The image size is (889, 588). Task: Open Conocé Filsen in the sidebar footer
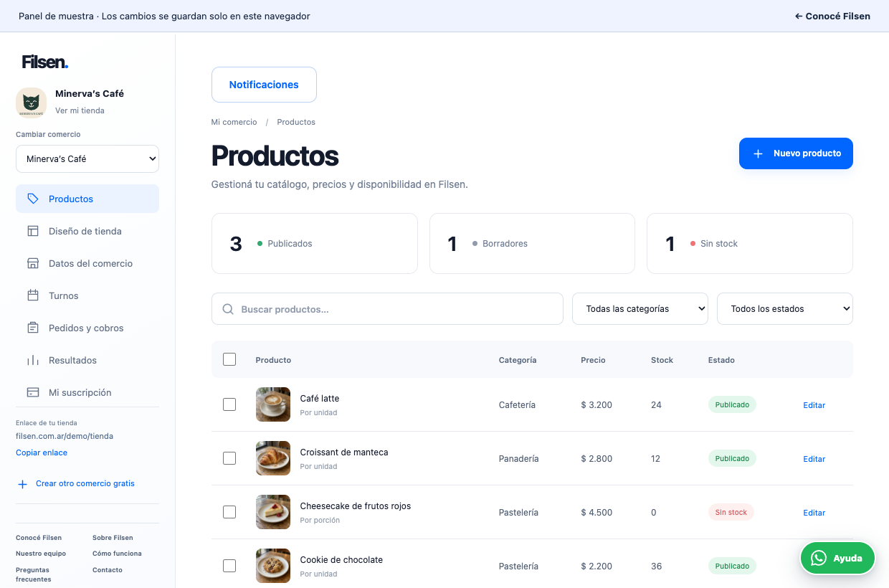click(x=39, y=538)
